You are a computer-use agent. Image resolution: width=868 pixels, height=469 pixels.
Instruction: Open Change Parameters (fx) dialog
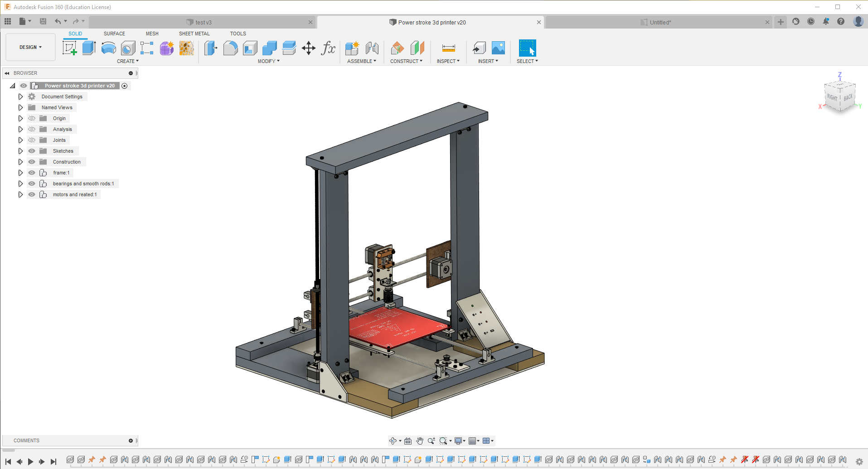coord(328,48)
